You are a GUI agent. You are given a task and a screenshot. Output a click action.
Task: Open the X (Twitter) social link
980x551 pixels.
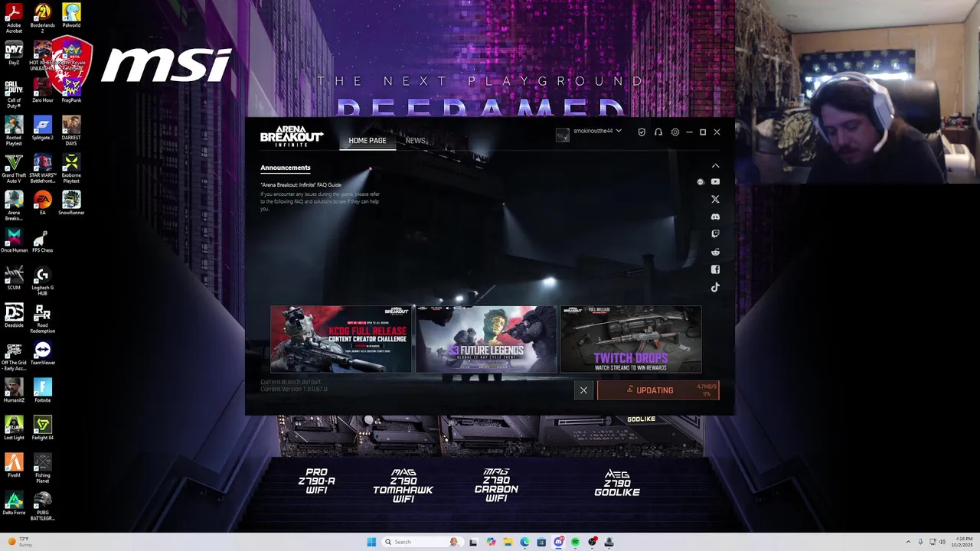click(x=715, y=199)
